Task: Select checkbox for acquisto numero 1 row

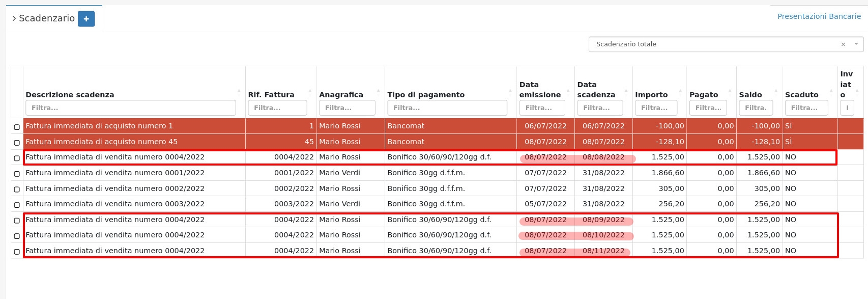Action: point(17,127)
